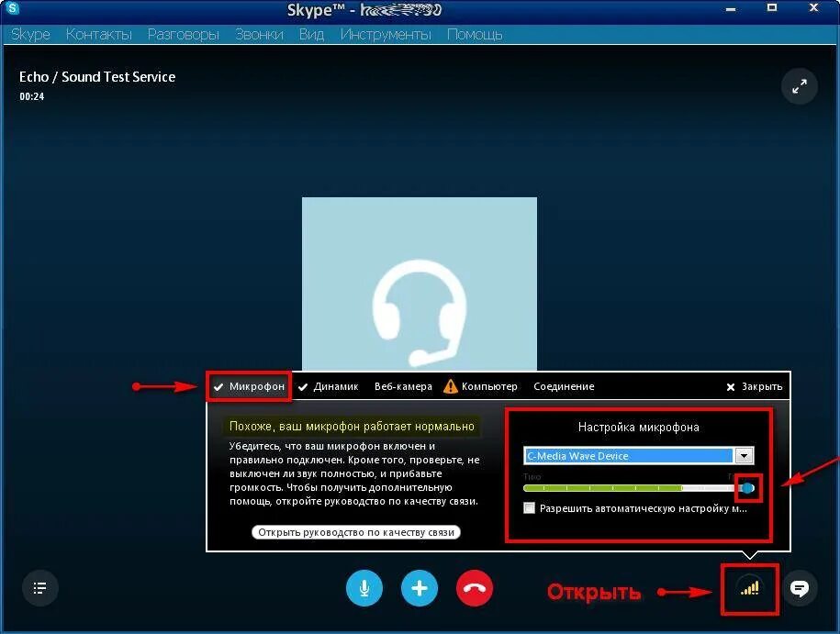Open the Помощь menu

tap(475, 34)
